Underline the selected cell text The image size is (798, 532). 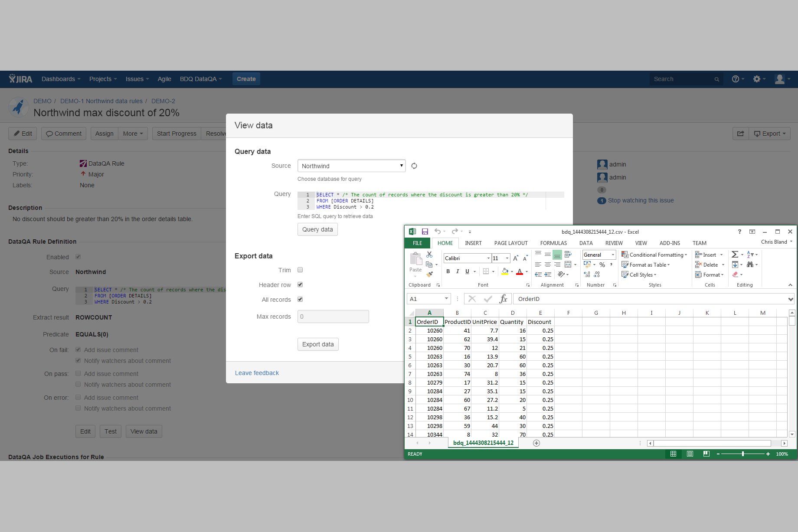pyautogui.click(x=467, y=271)
